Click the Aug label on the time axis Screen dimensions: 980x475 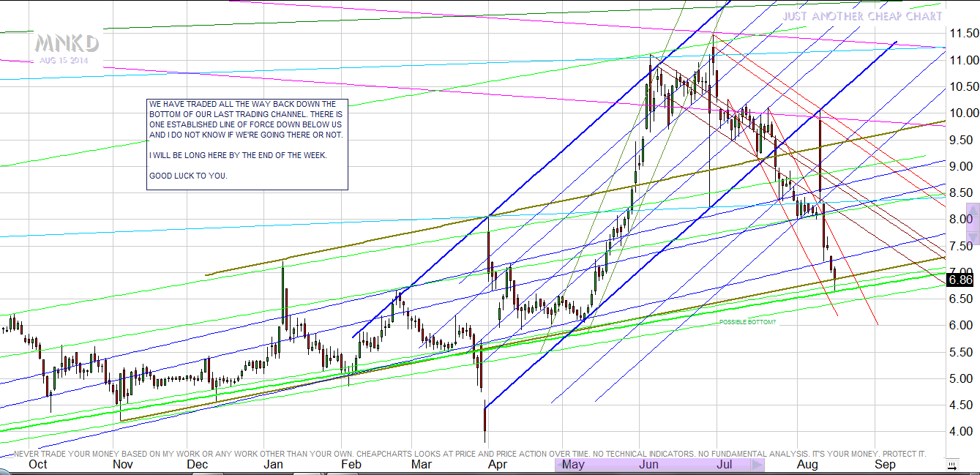click(807, 465)
